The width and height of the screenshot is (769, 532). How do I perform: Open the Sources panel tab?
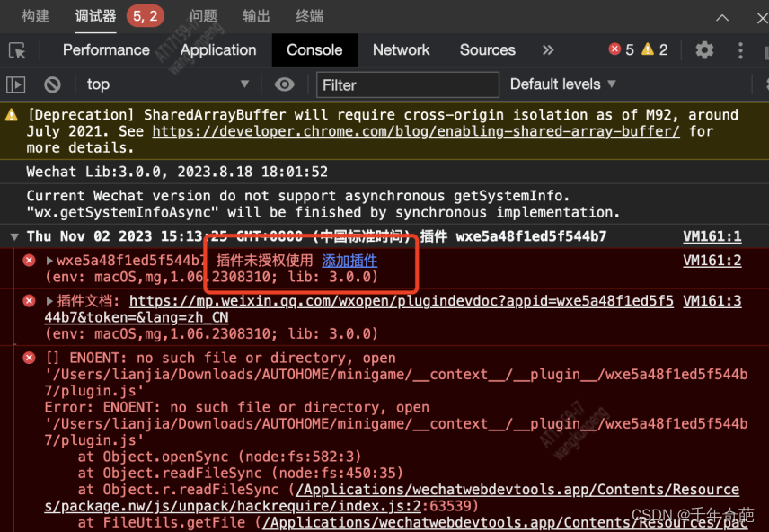click(x=488, y=50)
